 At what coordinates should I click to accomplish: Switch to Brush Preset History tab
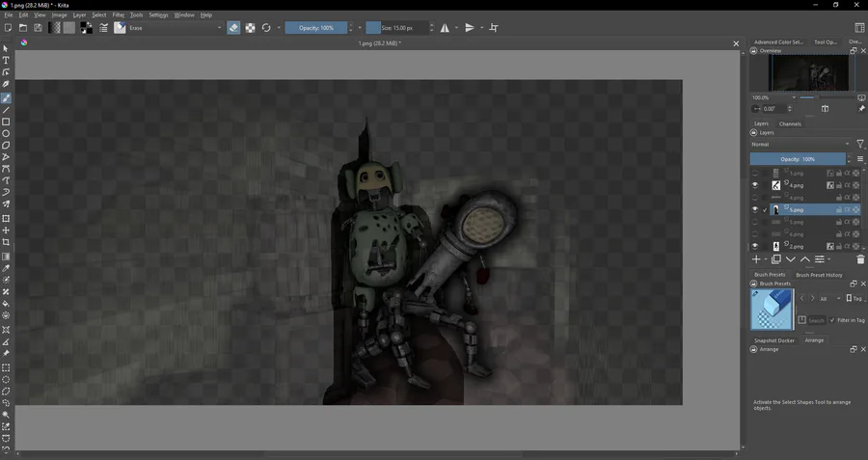pyautogui.click(x=819, y=275)
